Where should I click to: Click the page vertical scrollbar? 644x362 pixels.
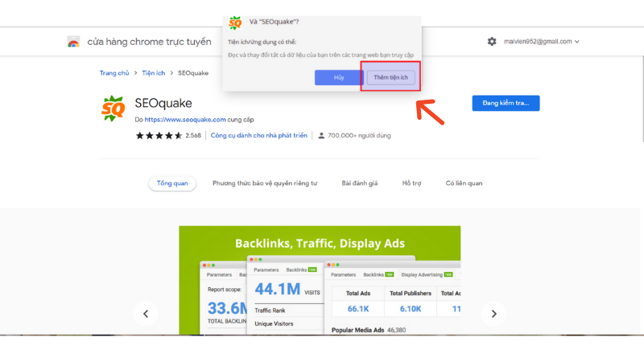coord(642,98)
